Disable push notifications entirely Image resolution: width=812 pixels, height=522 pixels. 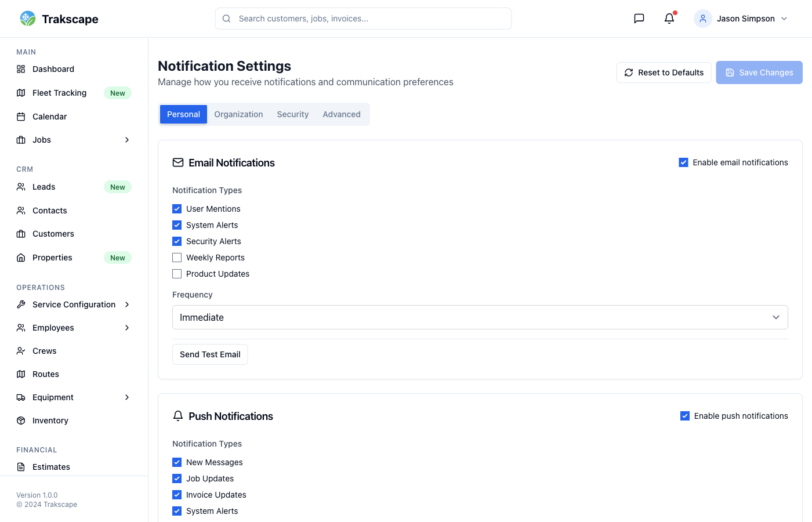pyautogui.click(x=685, y=415)
